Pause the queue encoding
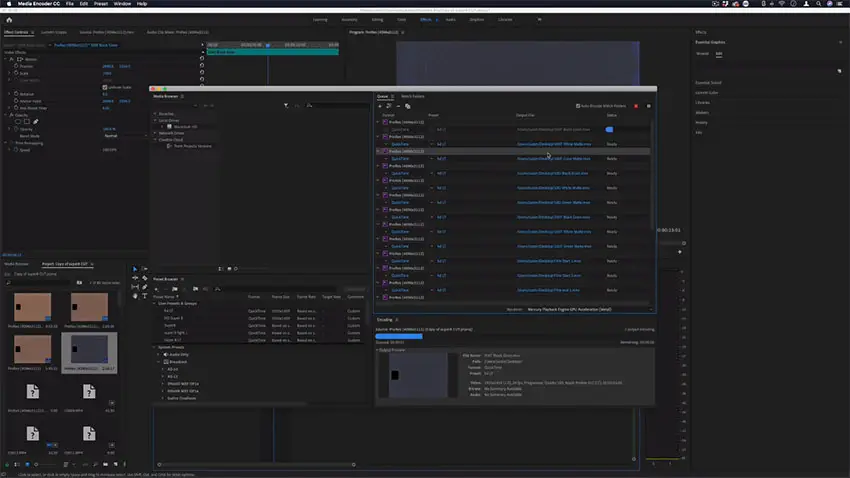Image resolution: width=850 pixels, height=478 pixels. pos(648,106)
